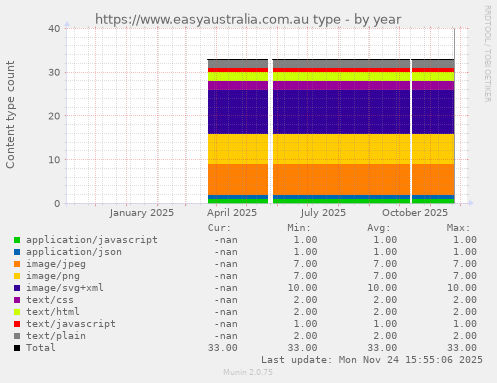Click the lime text/html legend swatch
The height and width of the screenshot is (383, 497).
point(17,312)
